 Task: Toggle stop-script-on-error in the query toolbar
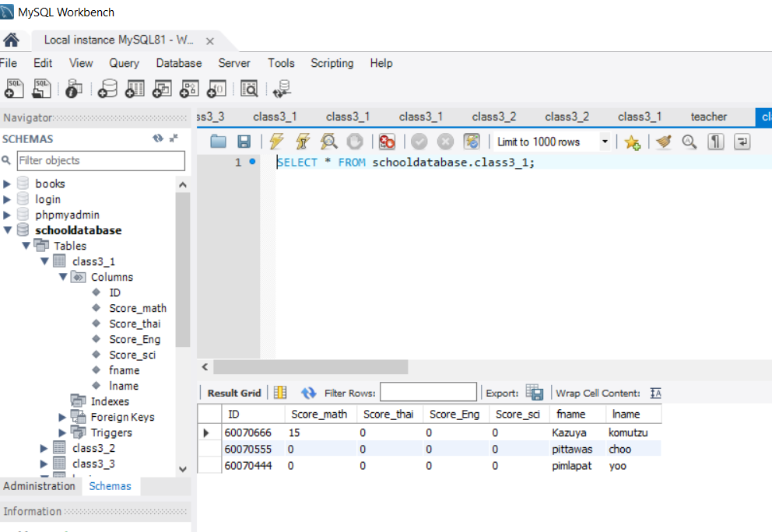point(388,142)
